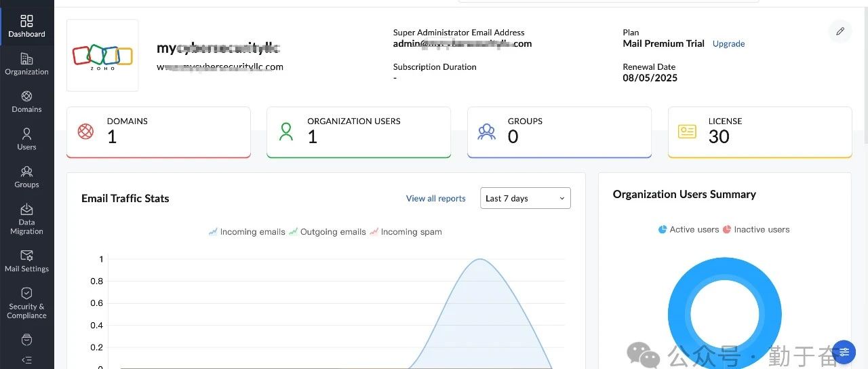
Task: Open Security & Compliance in the sidebar
Action: point(27,303)
